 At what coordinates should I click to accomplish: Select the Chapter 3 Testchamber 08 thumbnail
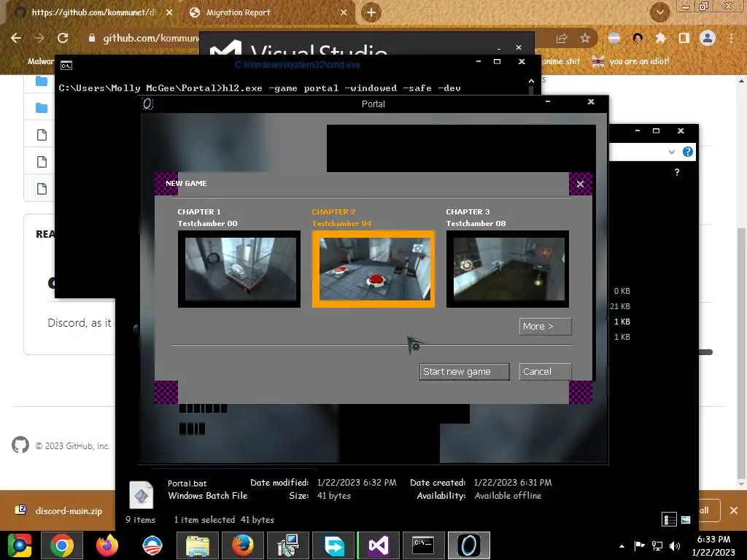pyautogui.click(x=508, y=269)
